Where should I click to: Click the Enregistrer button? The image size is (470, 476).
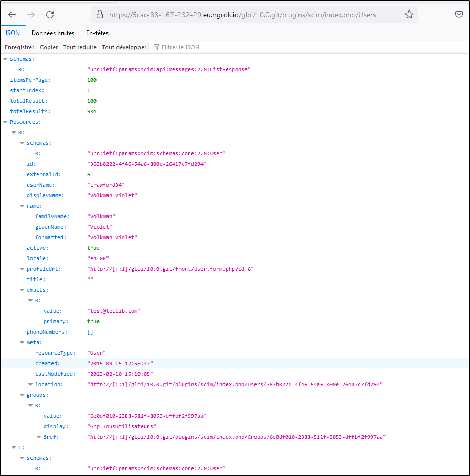tap(19, 47)
